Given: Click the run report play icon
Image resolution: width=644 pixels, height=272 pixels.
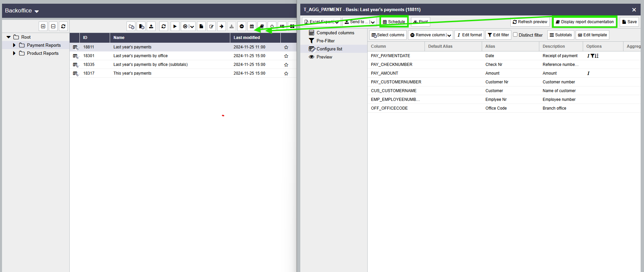Looking at the screenshot, I should coord(175,26).
